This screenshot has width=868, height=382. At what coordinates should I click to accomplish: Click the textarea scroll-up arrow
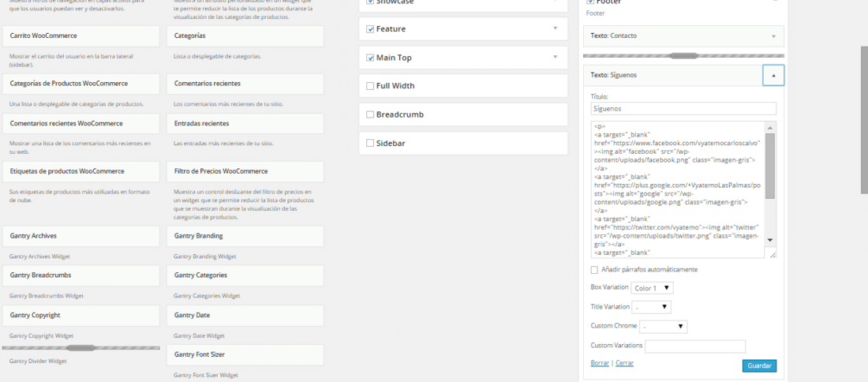pyautogui.click(x=770, y=127)
